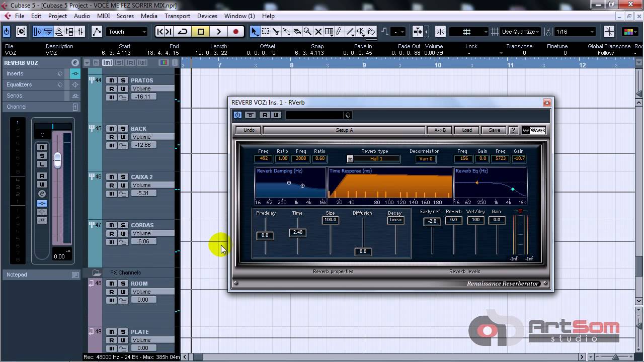
Task: Click the RVerb Predelay slider handle
Action: 265,235
